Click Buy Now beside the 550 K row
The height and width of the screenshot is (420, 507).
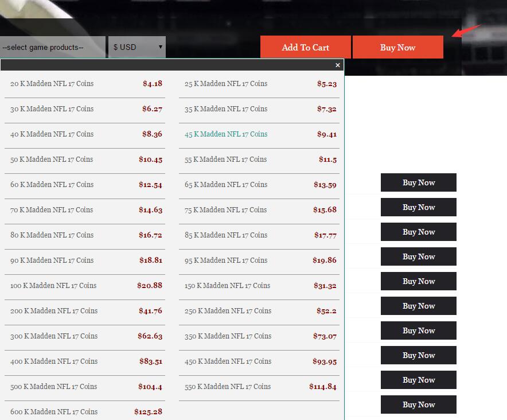coord(419,380)
